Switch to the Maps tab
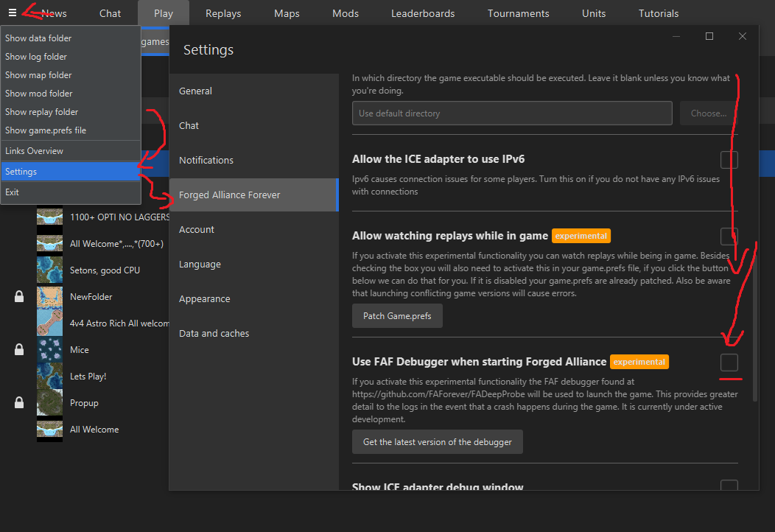 click(x=287, y=13)
